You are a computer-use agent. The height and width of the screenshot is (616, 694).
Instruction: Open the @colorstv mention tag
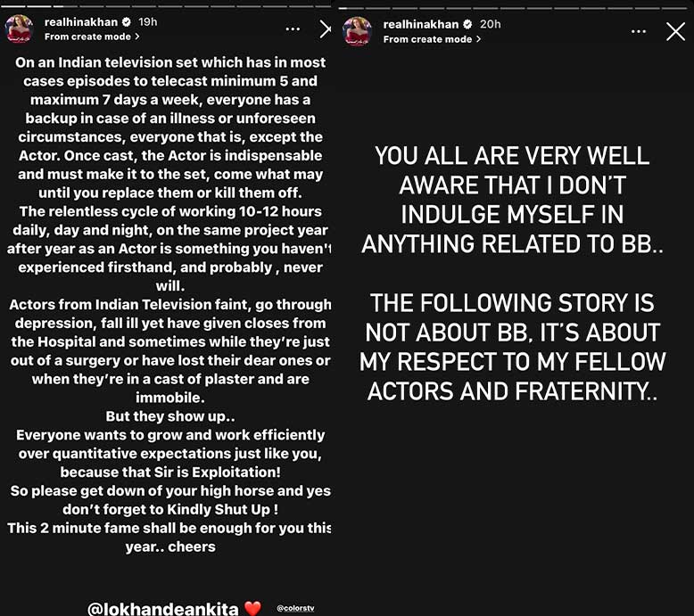[x=295, y=609]
